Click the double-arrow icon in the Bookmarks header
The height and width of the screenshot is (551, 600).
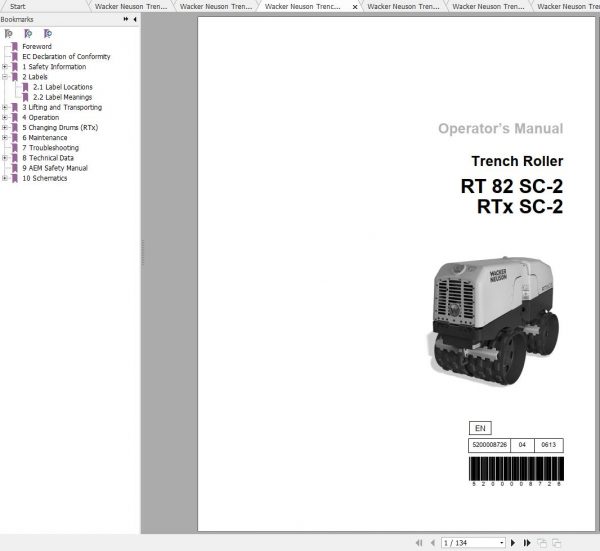coord(126,19)
